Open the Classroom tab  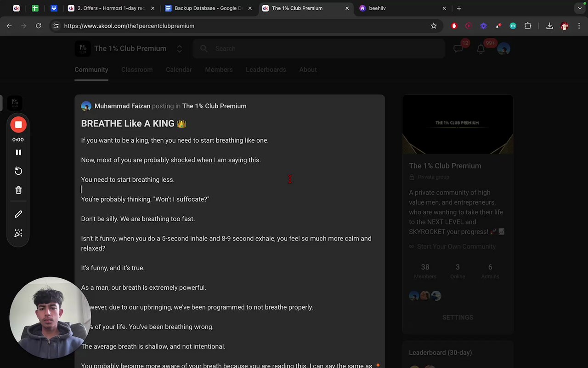click(137, 69)
